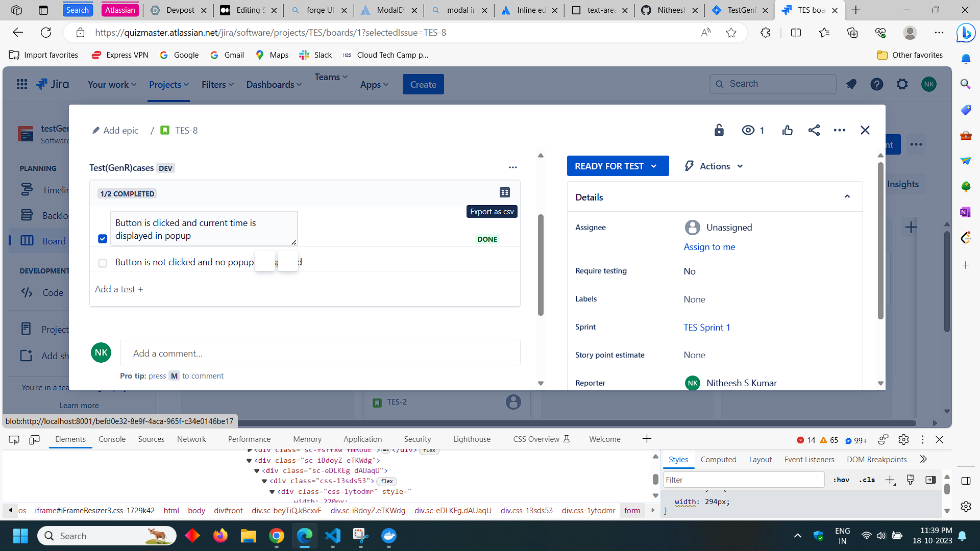
Task: Click the blue Create button
Action: click(423, 85)
